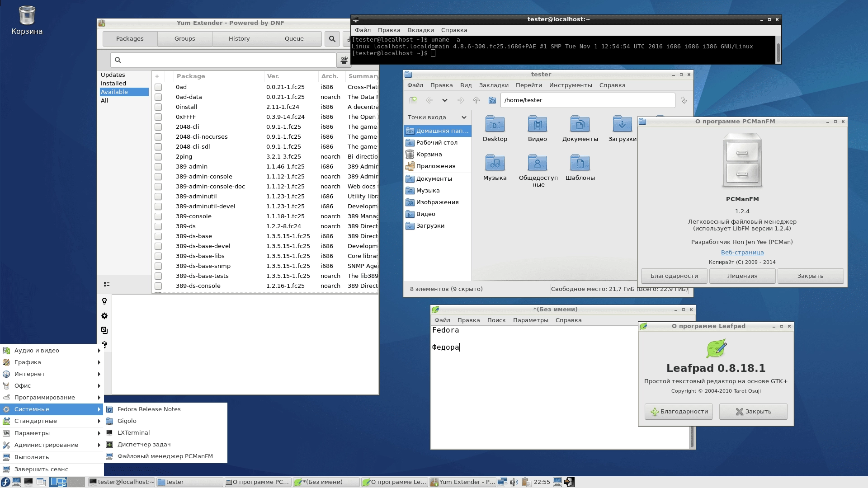Viewport: 868px width, 488px height.
Task: Click the /home/tester path field
Action: click(588, 100)
